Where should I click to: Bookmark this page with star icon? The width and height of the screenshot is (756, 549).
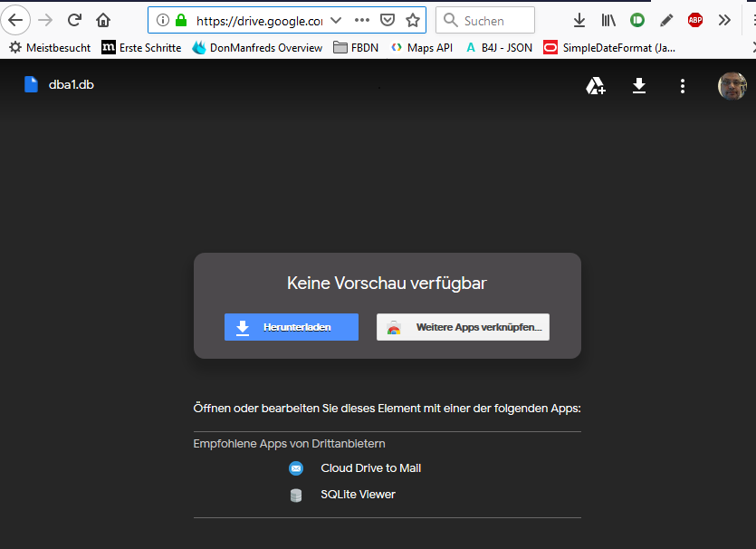coord(413,20)
